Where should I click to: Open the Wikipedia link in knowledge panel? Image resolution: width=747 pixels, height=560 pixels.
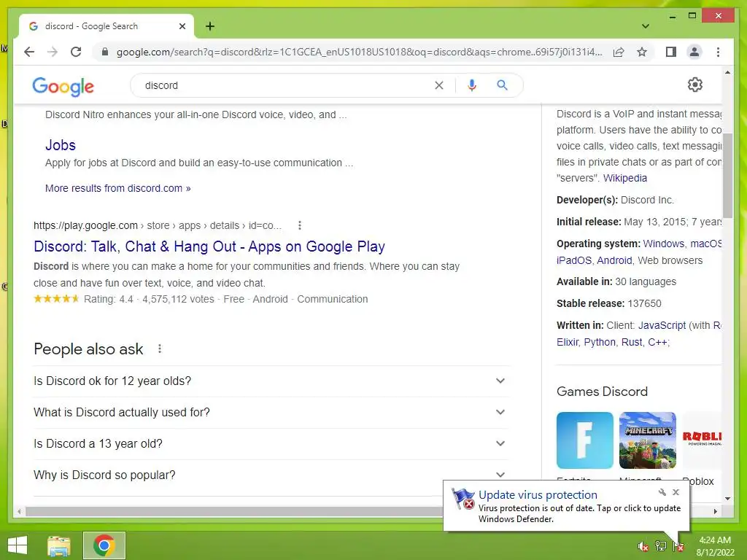coord(625,178)
